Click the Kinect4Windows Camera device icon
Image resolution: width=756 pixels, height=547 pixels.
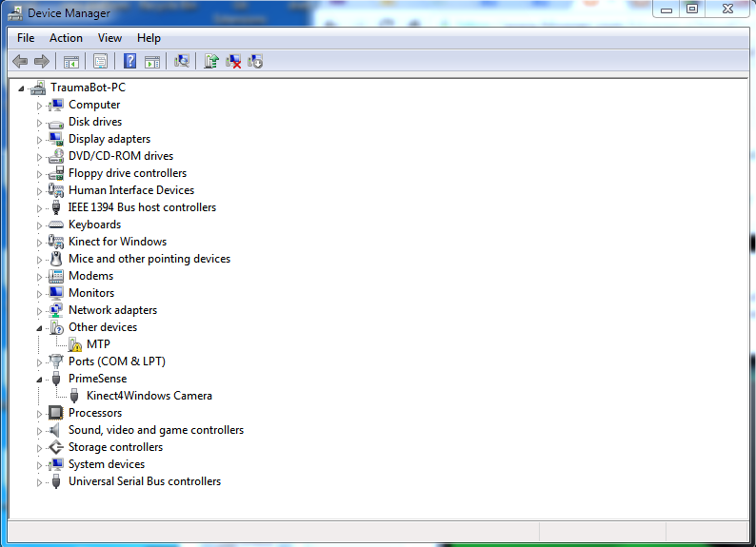tap(74, 396)
